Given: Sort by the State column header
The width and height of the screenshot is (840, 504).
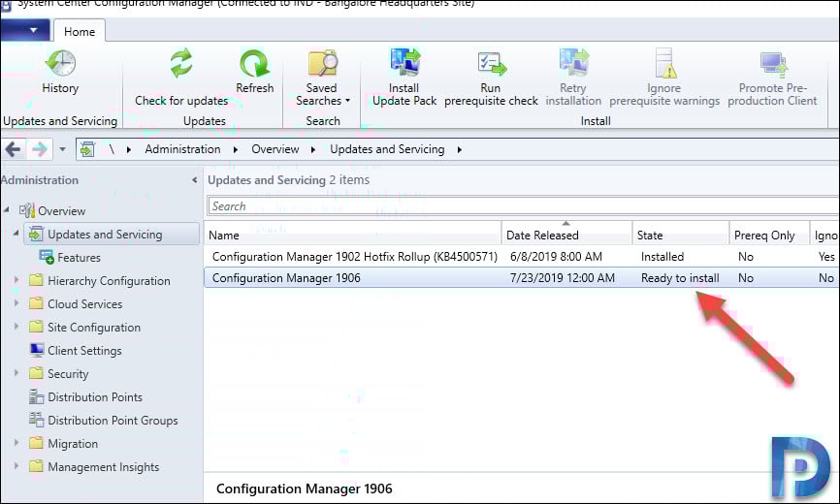Looking at the screenshot, I should coord(680,235).
